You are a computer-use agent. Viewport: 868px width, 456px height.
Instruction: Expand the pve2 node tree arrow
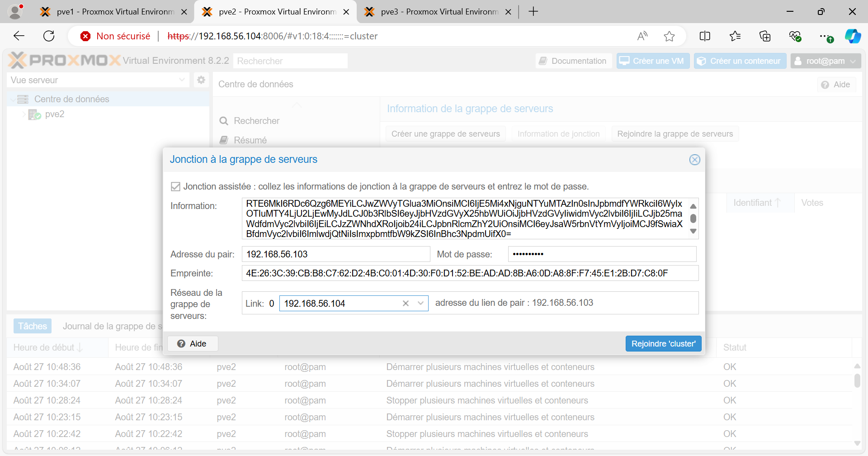[x=24, y=114]
